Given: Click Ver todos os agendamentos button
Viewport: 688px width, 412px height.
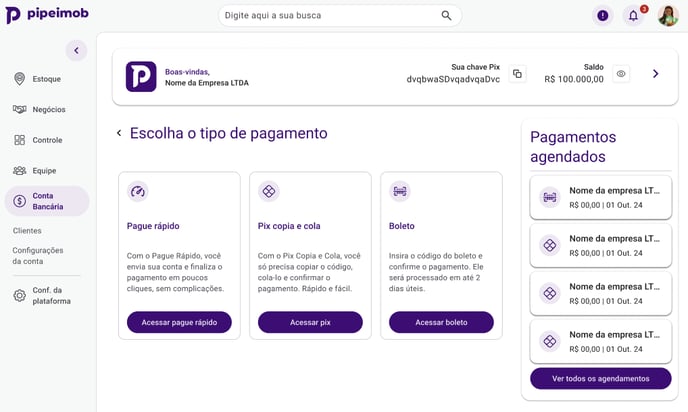Looking at the screenshot, I should pos(601,379).
